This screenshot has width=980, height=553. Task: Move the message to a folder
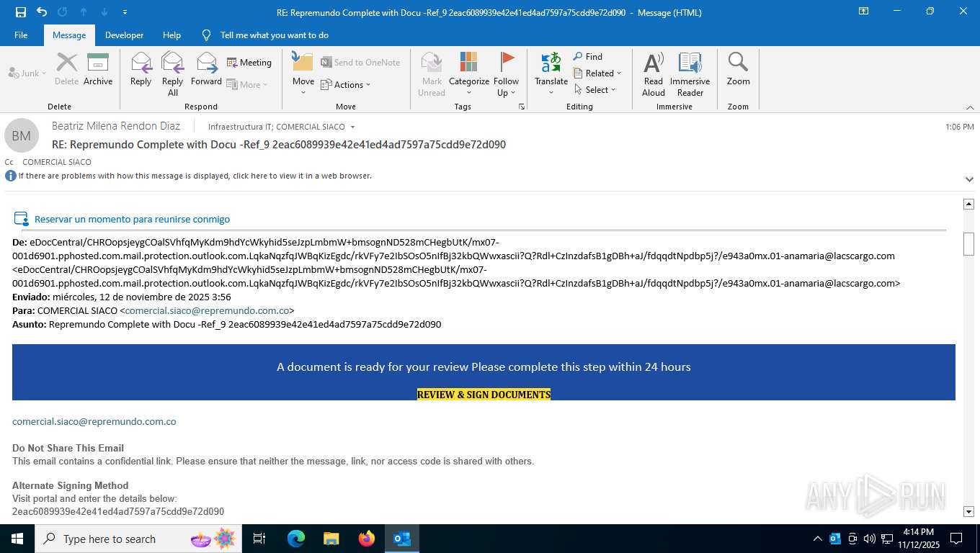pos(303,74)
